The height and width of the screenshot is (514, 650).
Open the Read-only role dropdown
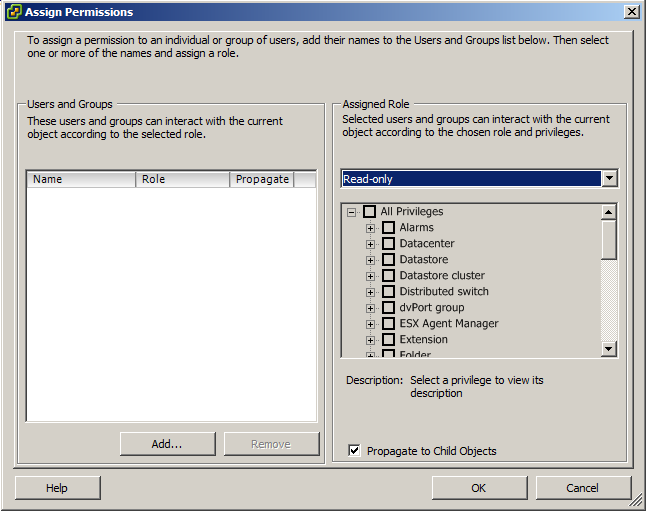point(609,179)
